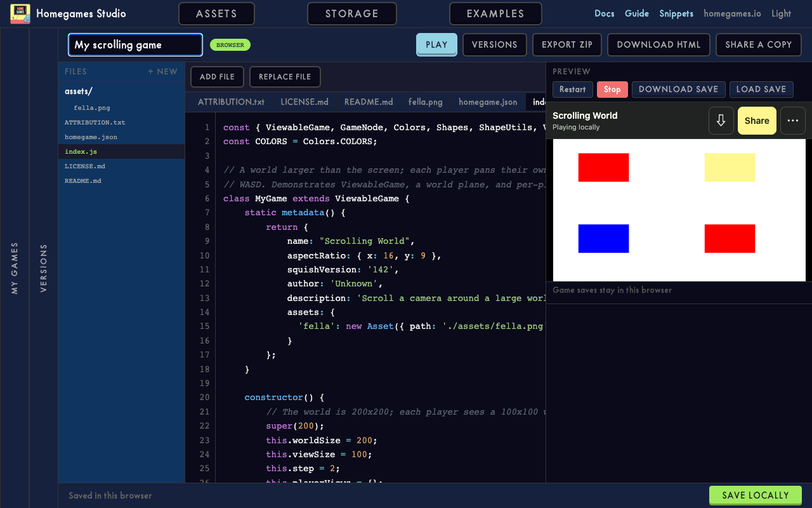Switch to the ATTRIBUTION.txt editor tab
The height and width of the screenshot is (508, 812).
pos(231,102)
